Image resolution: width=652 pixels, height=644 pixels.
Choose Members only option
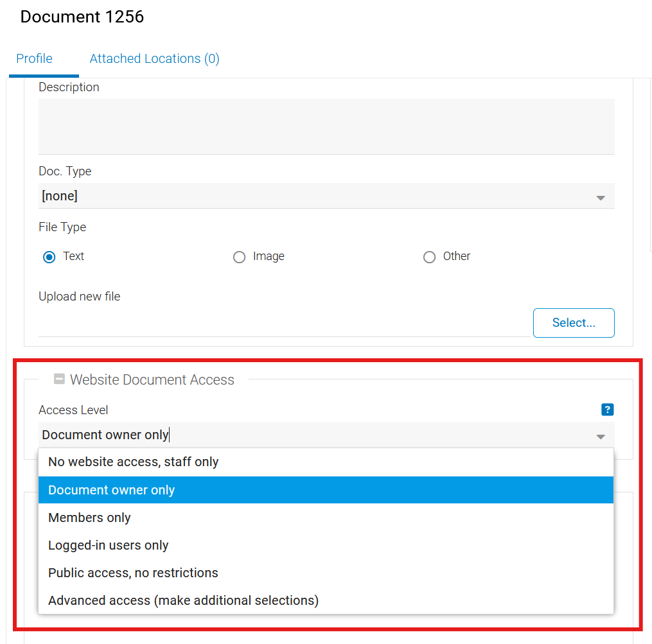(x=326, y=518)
